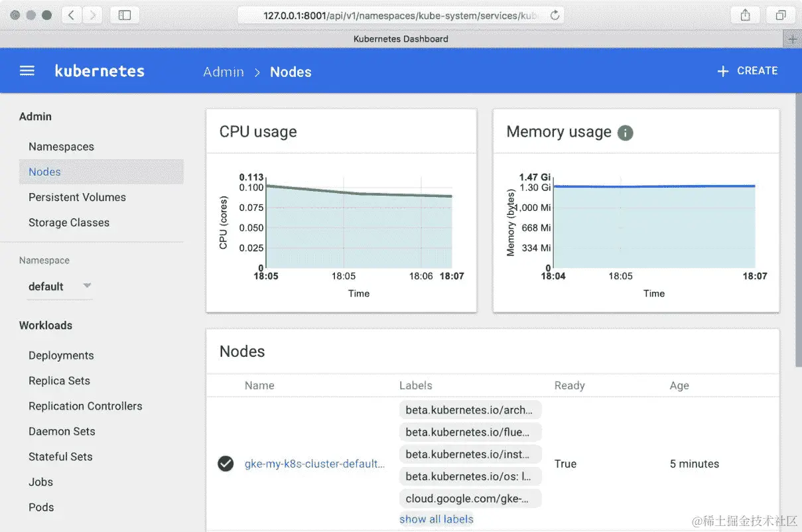
Task: Click the plus icon beside CREATE
Action: tap(723, 71)
